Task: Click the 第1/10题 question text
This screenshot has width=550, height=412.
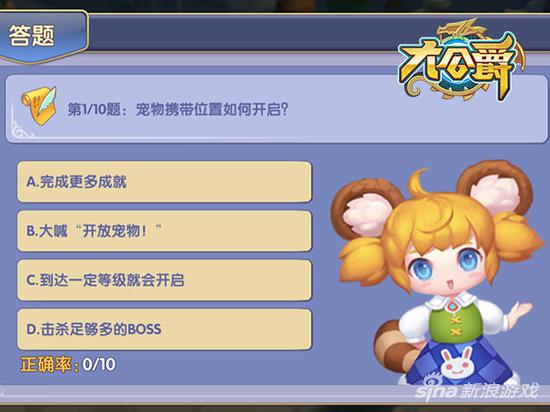Action: (x=178, y=110)
